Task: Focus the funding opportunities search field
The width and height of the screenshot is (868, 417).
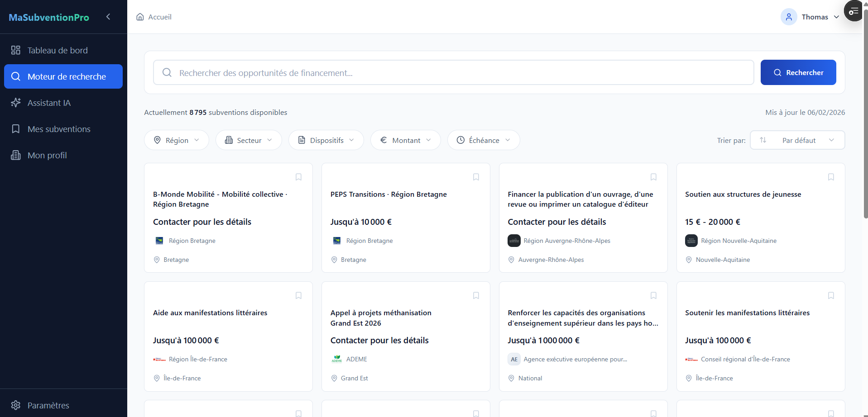Action: 453,73
